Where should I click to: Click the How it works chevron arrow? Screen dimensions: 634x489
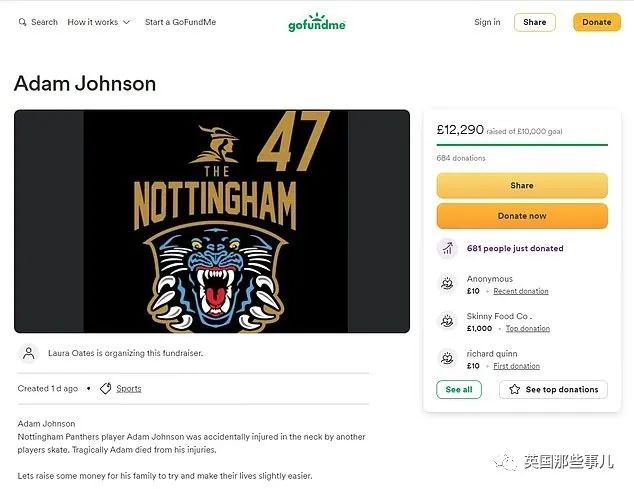click(126, 22)
